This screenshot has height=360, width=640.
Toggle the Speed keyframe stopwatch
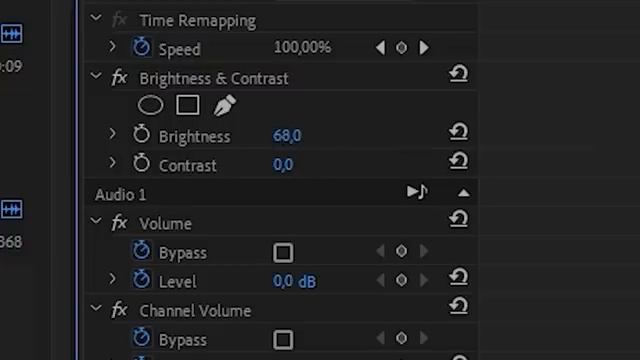(x=141, y=47)
